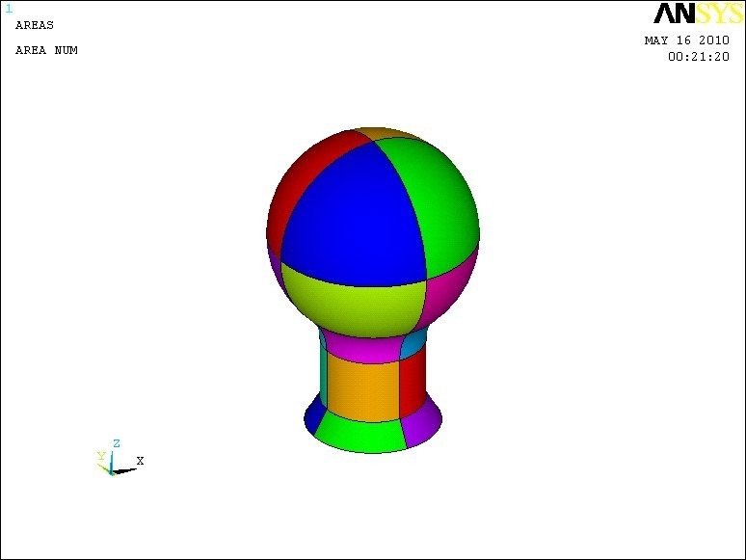Screen dimensions: 746x560
Task: Pick the purple area on the base flare
Action: point(420,424)
